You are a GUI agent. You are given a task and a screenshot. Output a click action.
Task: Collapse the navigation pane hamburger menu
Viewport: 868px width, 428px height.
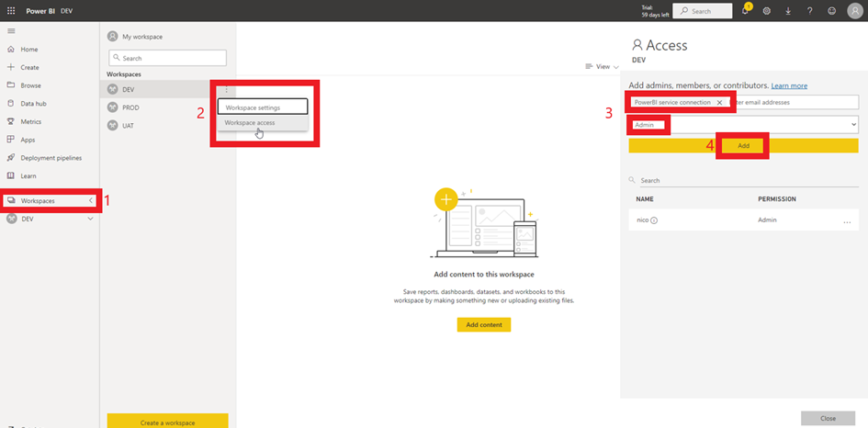pos(11,31)
